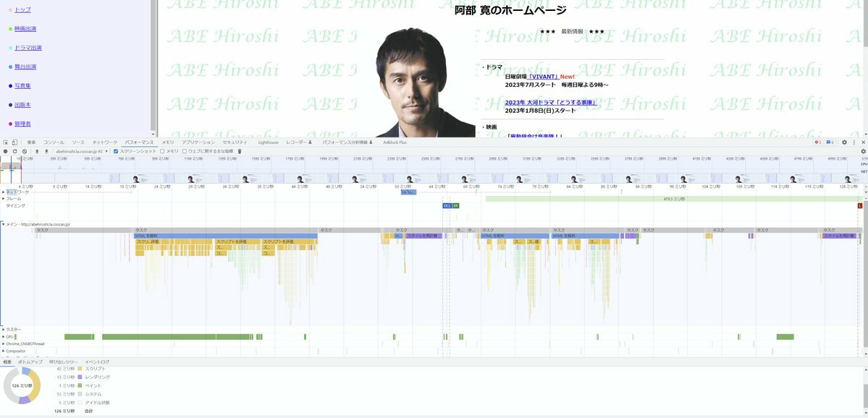The width and height of the screenshot is (868, 418).
Task: Start recording with the record circle icon
Action: click(x=6, y=151)
